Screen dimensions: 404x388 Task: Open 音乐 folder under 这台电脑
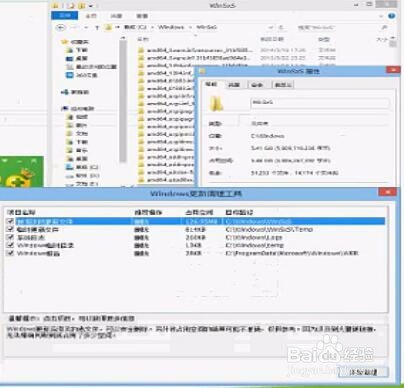click(x=77, y=150)
